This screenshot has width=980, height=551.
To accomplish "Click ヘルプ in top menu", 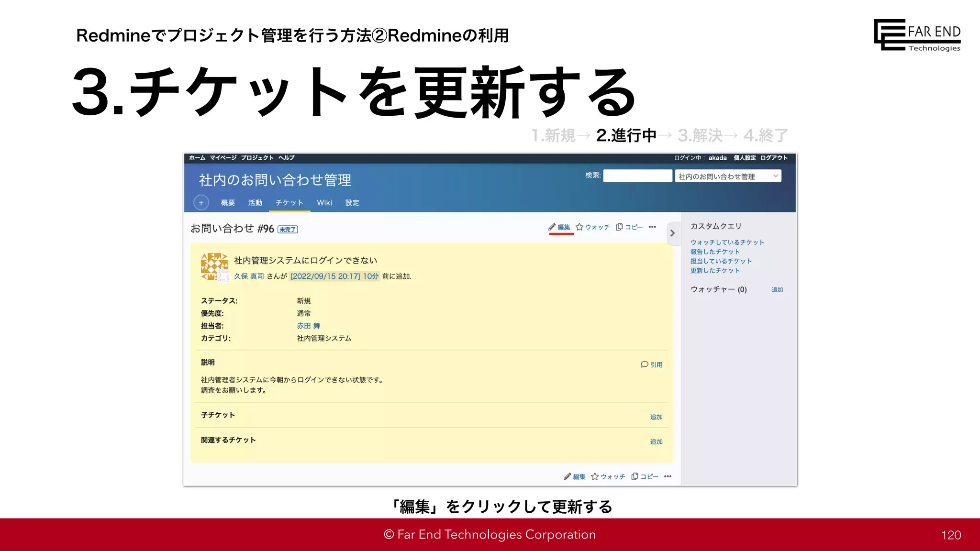I will (287, 158).
